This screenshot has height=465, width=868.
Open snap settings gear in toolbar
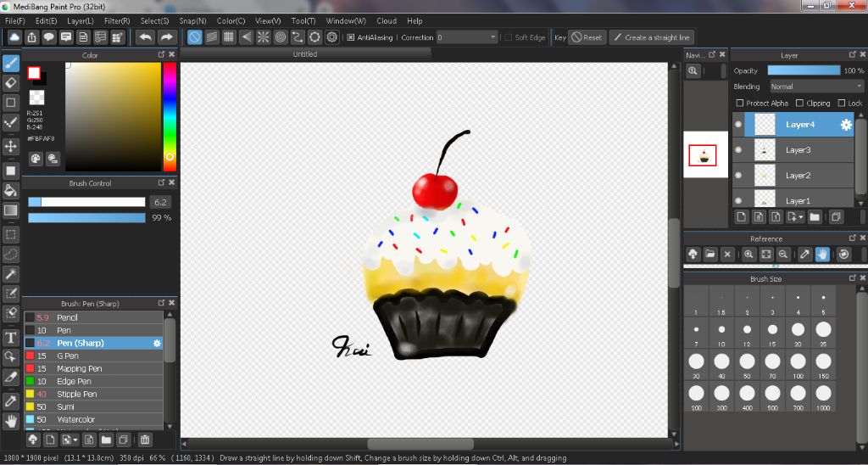pos(332,37)
